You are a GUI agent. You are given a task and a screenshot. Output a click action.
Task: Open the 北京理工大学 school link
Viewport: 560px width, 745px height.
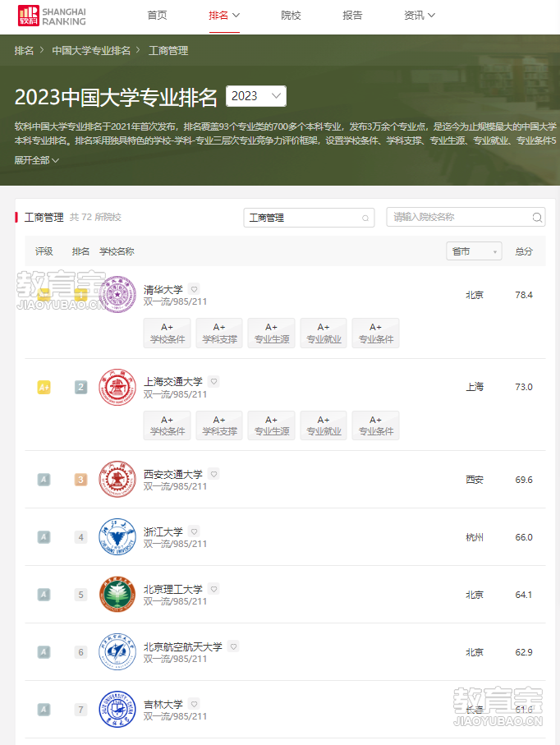[173, 589]
